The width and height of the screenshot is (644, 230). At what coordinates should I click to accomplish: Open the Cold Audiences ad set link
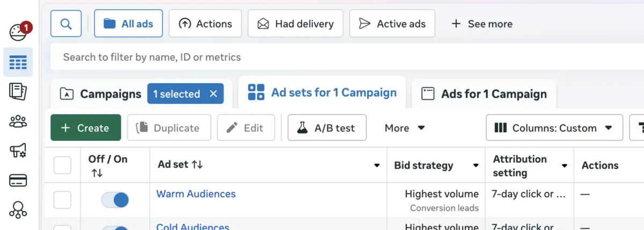193,227
